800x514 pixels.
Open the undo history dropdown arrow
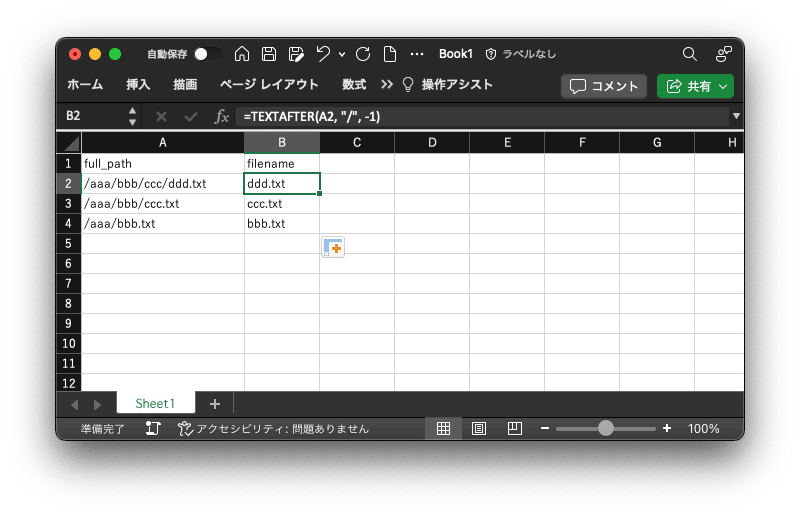click(342, 54)
